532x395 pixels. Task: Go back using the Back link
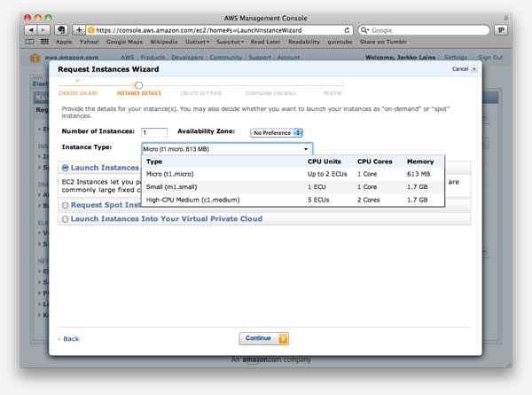click(x=70, y=338)
